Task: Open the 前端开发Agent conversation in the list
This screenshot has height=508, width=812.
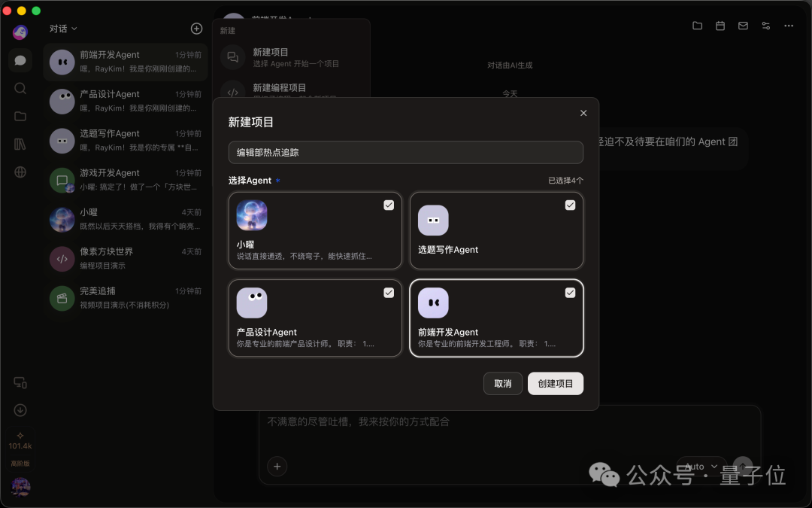Action: click(x=126, y=62)
